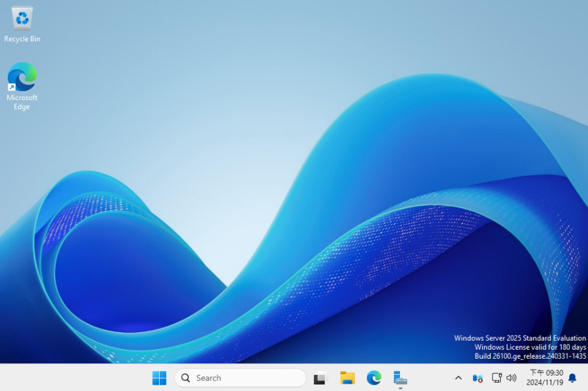Open the volume speaker tray icon

512,378
